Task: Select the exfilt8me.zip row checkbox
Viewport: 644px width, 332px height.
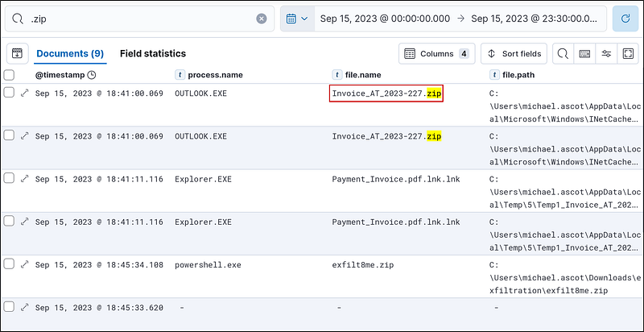Action: tap(9, 264)
